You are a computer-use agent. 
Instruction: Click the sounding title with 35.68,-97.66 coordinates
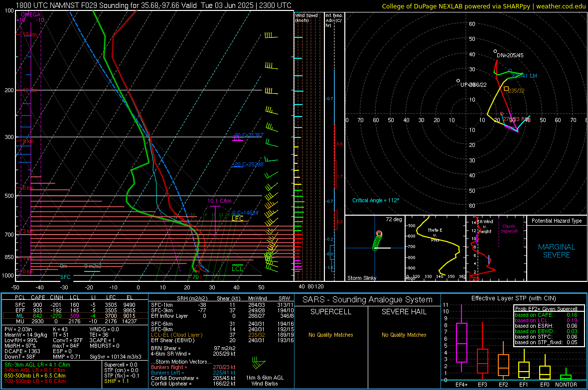pyautogui.click(x=153, y=5)
